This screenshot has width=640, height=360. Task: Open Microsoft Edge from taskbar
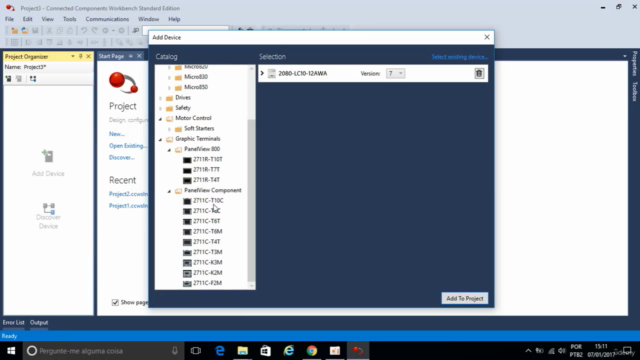[x=220, y=351]
